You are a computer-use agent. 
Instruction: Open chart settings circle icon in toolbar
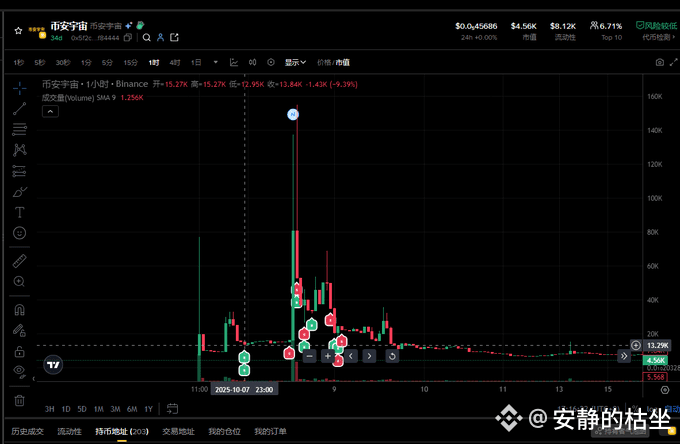[271, 62]
